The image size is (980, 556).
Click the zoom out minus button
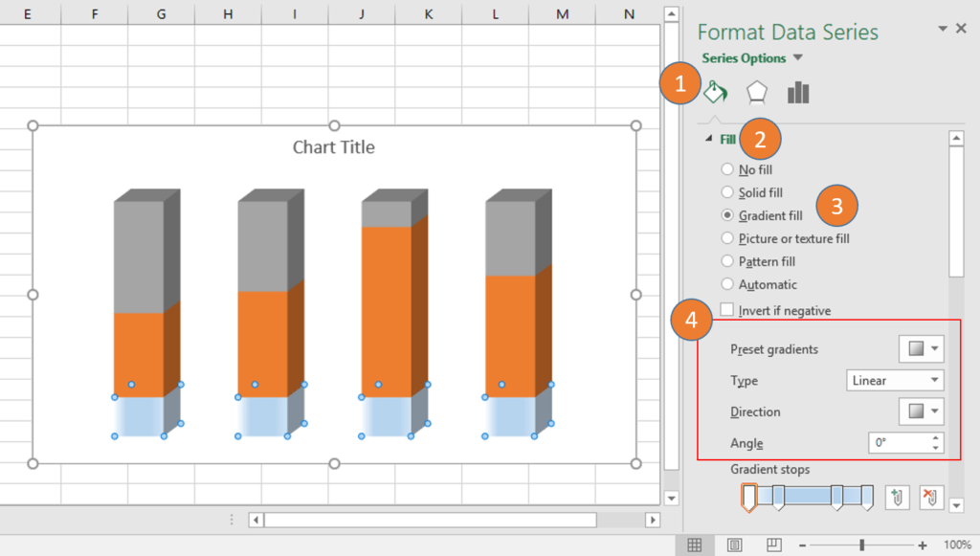point(803,545)
